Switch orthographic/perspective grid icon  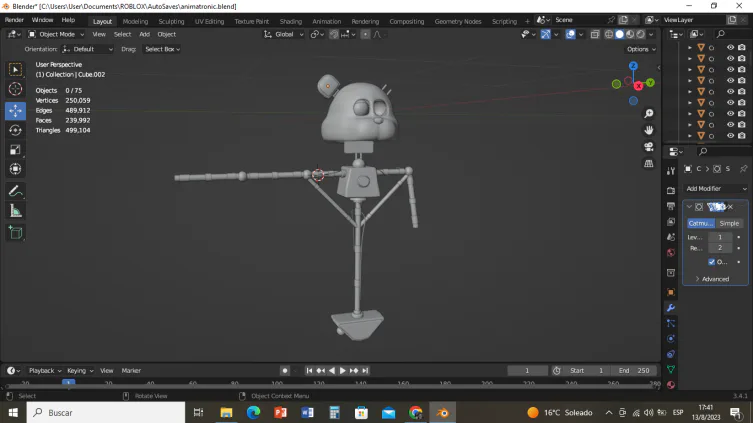[649, 163]
